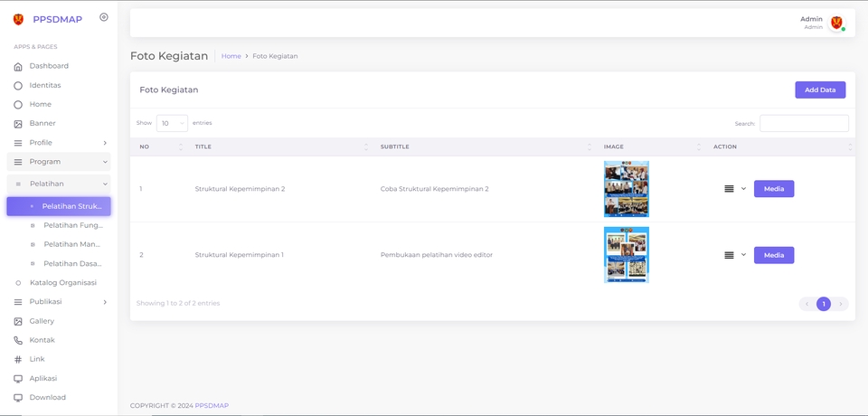The width and height of the screenshot is (868, 416).
Task: Click the 'Showing 1 to 2 of 2 entries' text
Action: point(178,304)
